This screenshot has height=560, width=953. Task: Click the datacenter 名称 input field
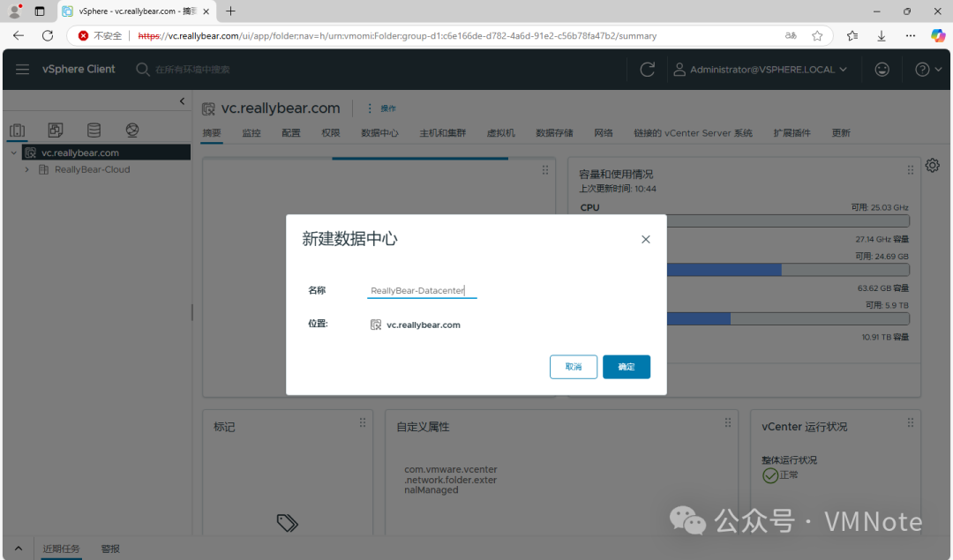coord(422,290)
